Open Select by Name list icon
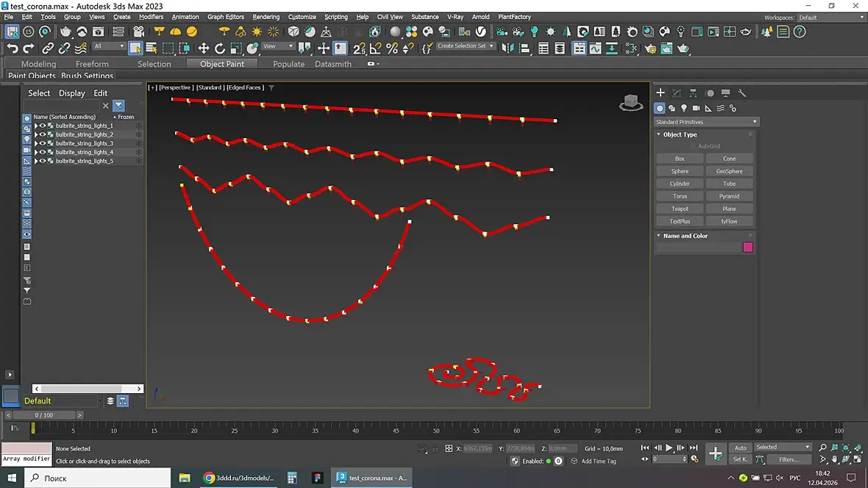868x488 pixels. click(x=152, y=49)
